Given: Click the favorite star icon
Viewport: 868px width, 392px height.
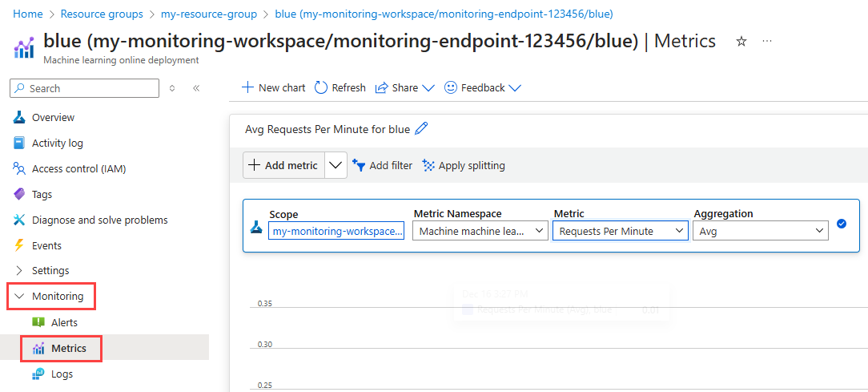Looking at the screenshot, I should (741, 42).
